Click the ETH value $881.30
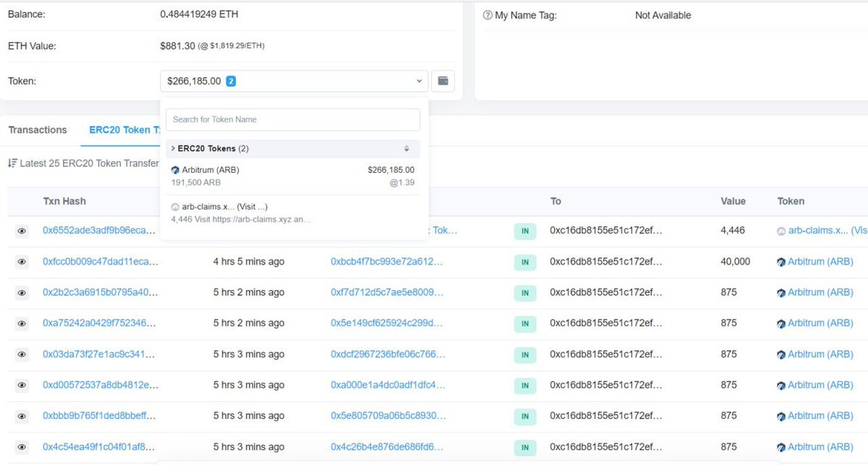The image size is (868, 465). click(177, 46)
